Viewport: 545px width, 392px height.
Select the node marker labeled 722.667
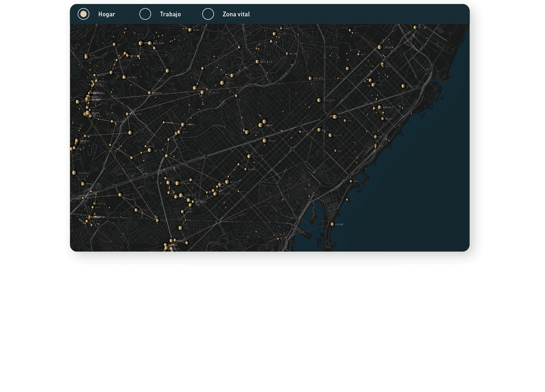click(124, 77)
